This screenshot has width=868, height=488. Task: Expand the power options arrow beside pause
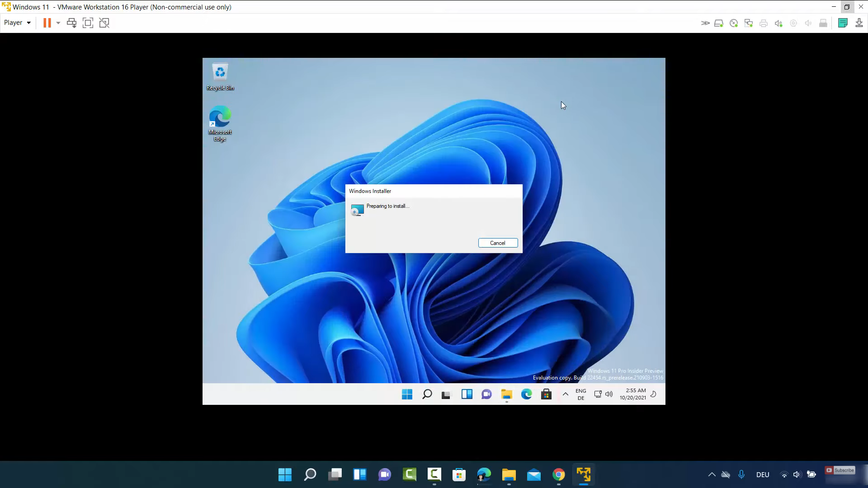58,23
